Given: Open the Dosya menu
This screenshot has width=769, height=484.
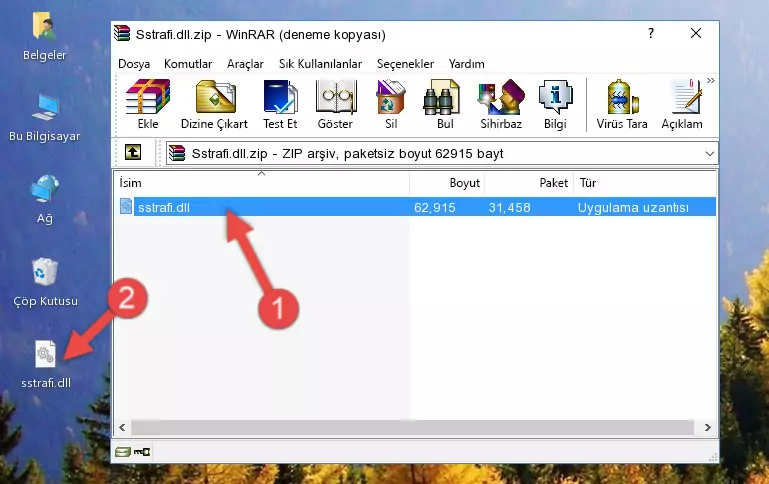Looking at the screenshot, I should coord(134,64).
